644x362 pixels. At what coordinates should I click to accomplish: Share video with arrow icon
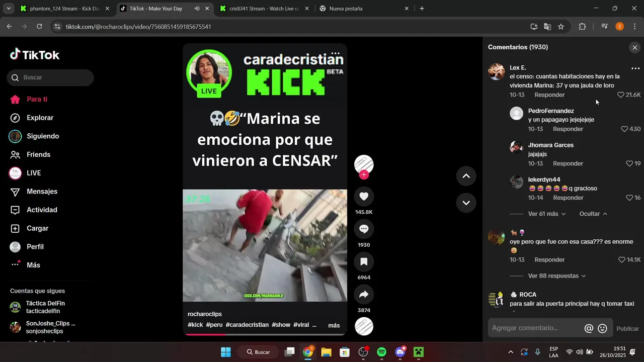pyautogui.click(x=364, y=295)
